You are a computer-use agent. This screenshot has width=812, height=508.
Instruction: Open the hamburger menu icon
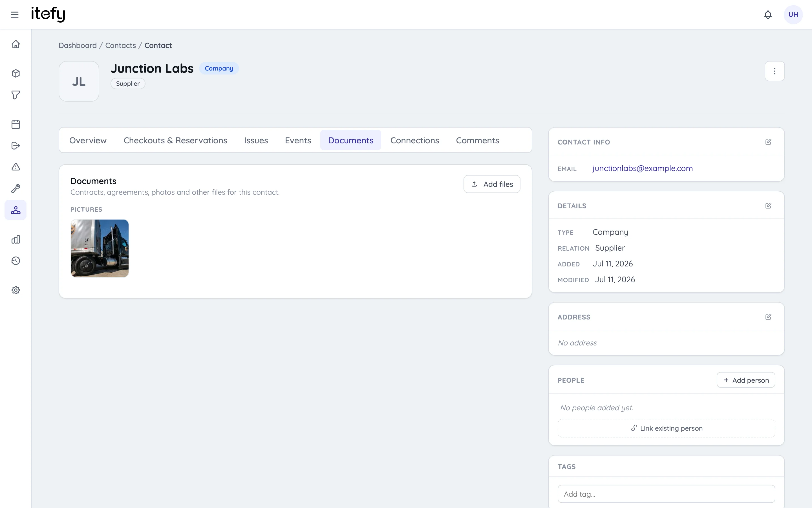14,14
